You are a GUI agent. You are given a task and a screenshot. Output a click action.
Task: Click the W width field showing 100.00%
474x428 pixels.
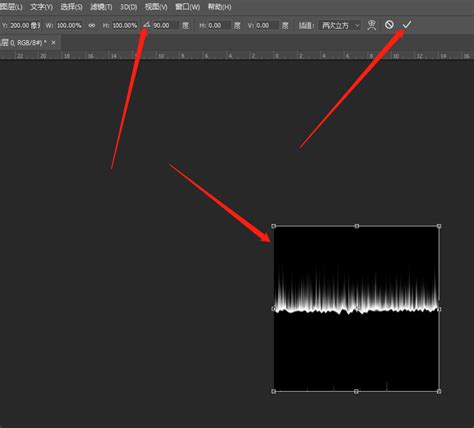click(x=69, y=25)
